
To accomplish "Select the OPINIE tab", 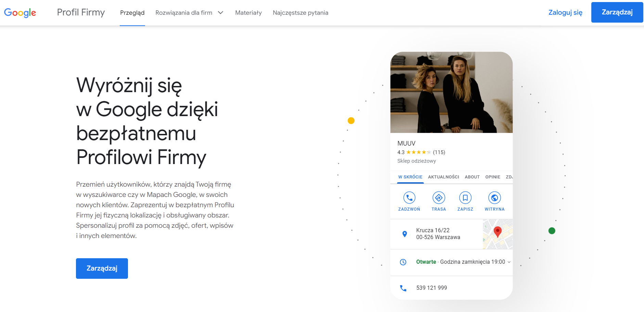I will [x=493, y=177].
